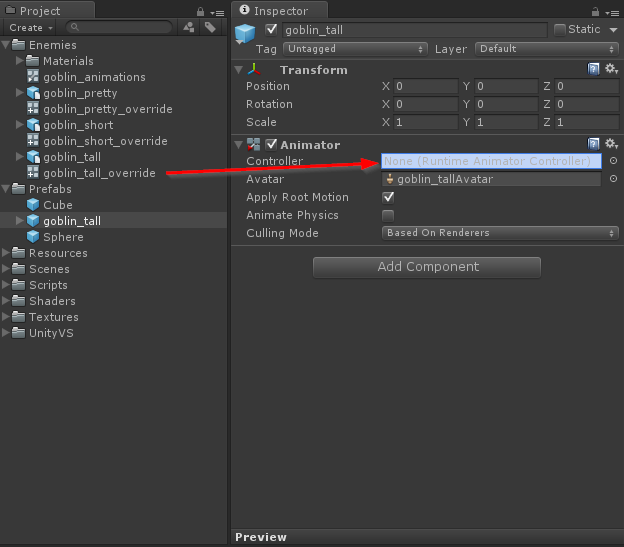Toggle the goblin_tall active checkbox
Viewport: 624px width, 547px height.
[271, 29]
